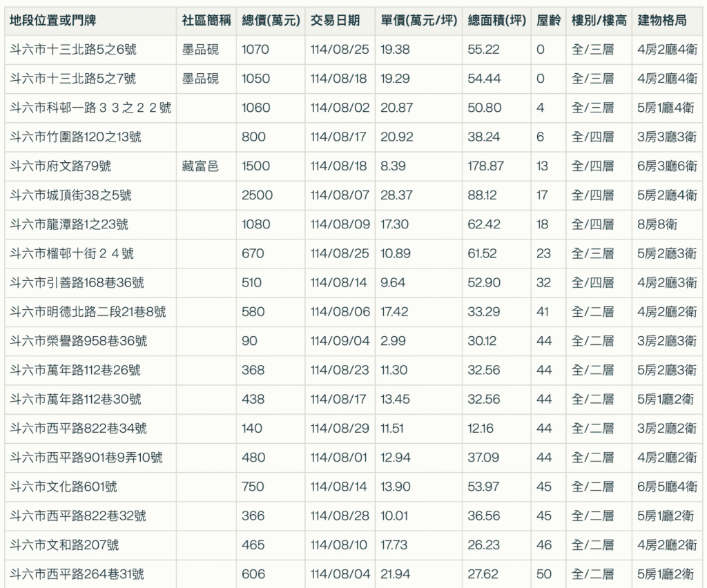This screenshot has width=707, height=588.
Task: Select address 斗六市西平路264巷31號
Action: click(x=77, y=574)
